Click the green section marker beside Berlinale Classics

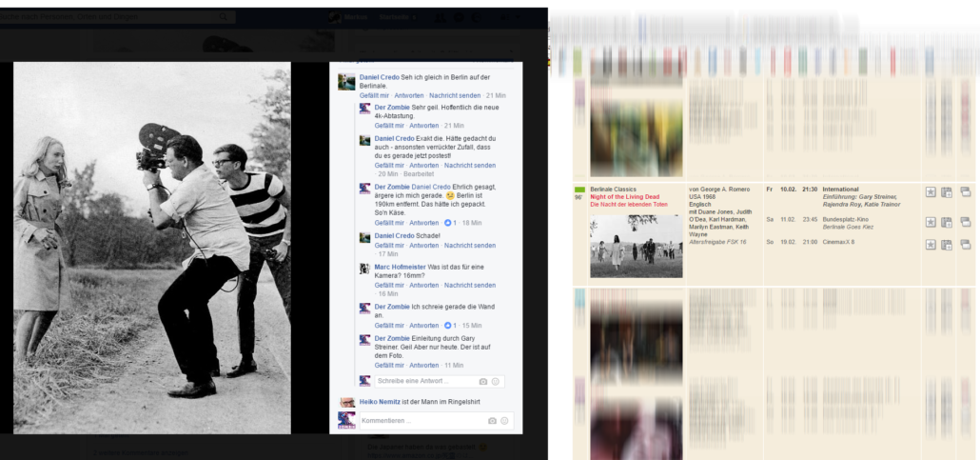(579, 189)
